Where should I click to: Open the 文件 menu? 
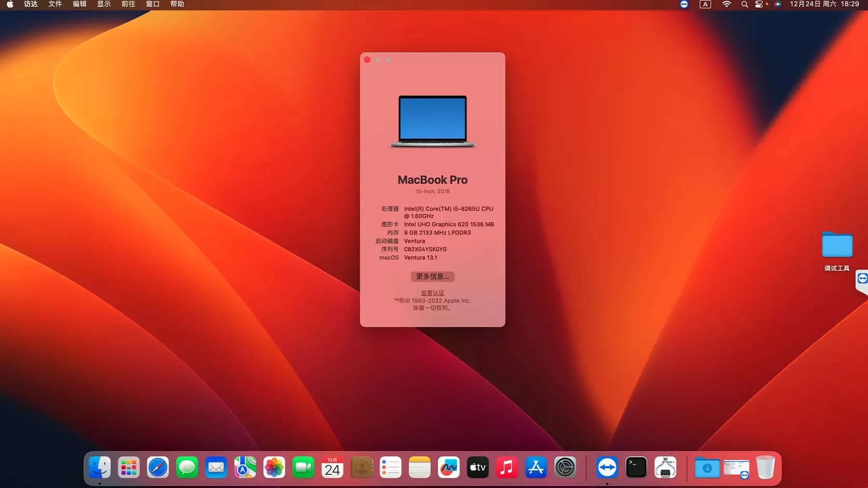coord(55,4)
